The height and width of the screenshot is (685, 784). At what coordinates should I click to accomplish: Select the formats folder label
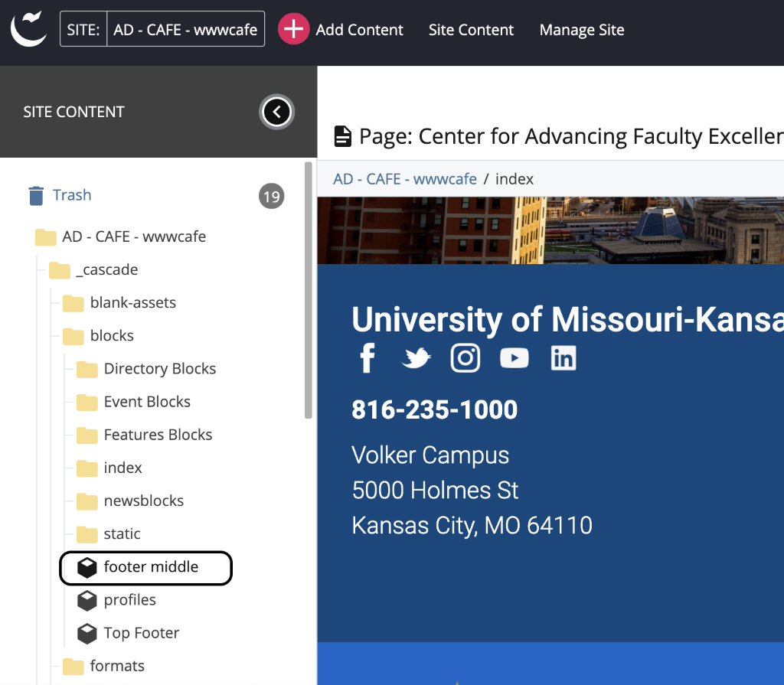[x=117, y=666]
